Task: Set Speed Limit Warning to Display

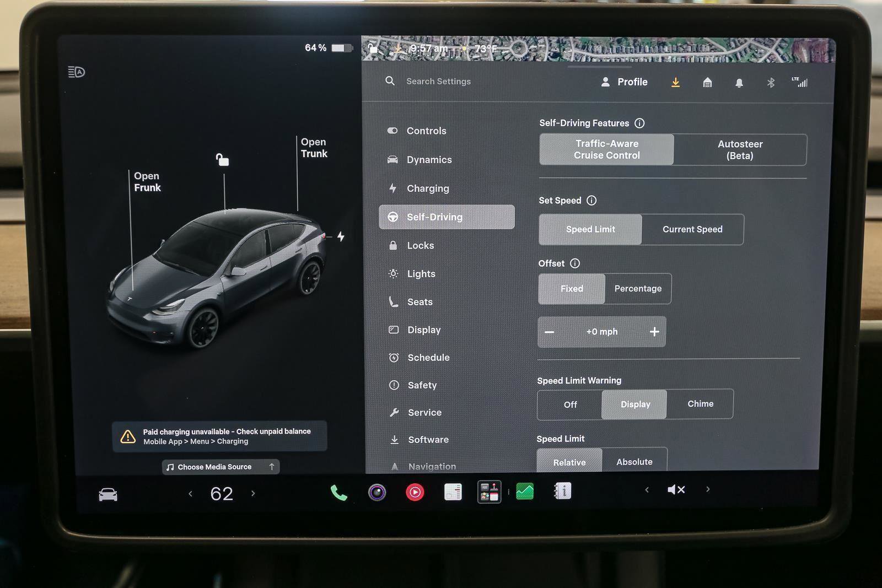Action: [635, 404]
